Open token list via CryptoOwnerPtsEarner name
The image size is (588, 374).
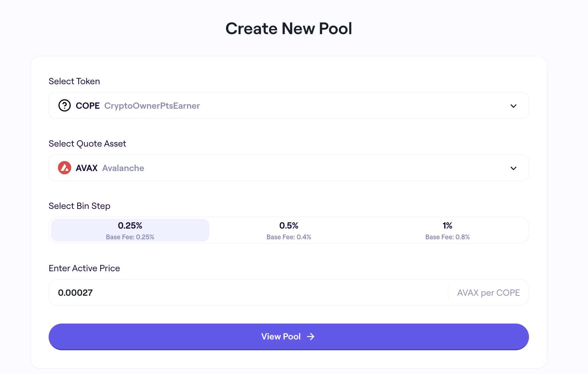tap(152, 106)
